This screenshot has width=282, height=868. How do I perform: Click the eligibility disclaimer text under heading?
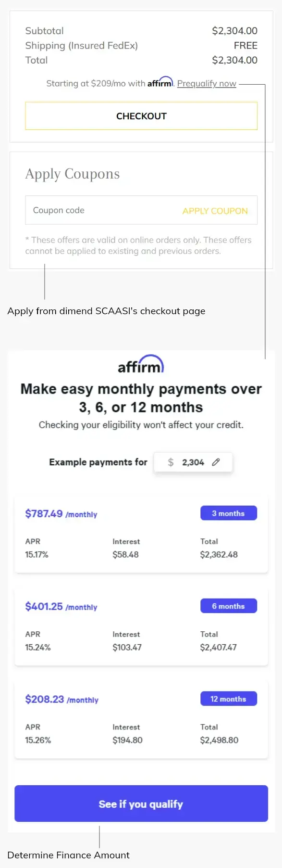click(x=141, y=425)
